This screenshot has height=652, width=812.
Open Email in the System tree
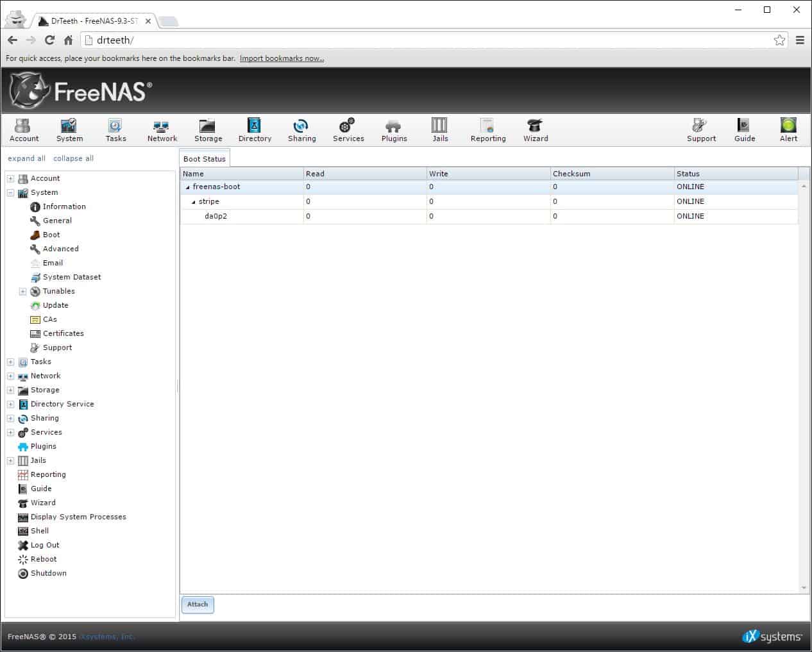(46, 263)
